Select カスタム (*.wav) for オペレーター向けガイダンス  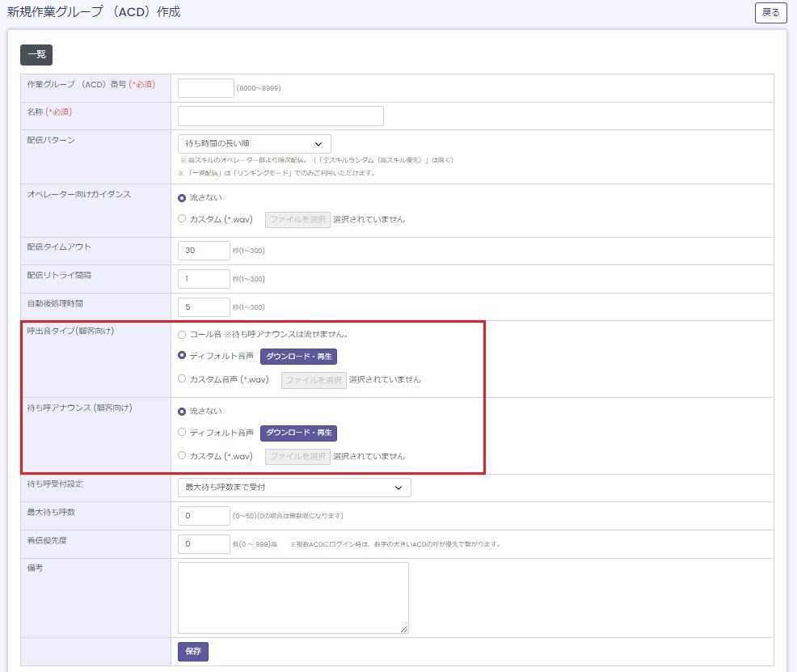(x=182, y=219)
